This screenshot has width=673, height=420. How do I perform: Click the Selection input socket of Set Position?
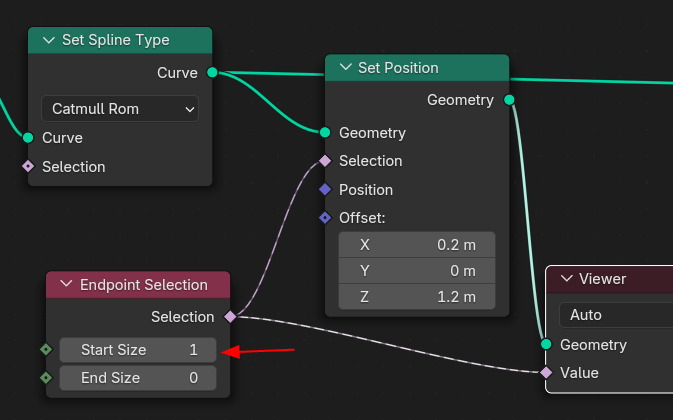325,161
